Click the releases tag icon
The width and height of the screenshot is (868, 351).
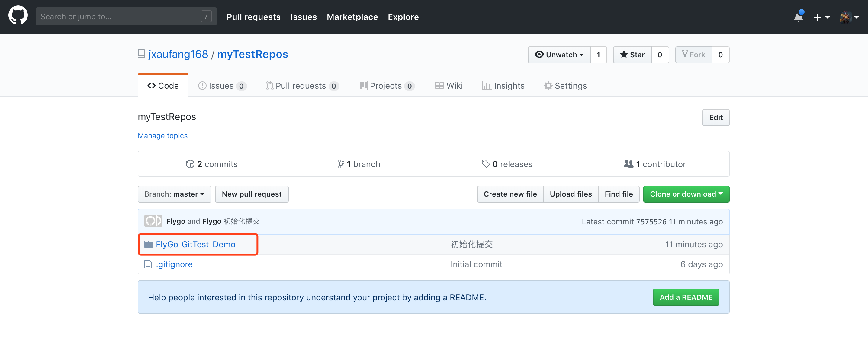pyautogui.click(x=485, y=164)
